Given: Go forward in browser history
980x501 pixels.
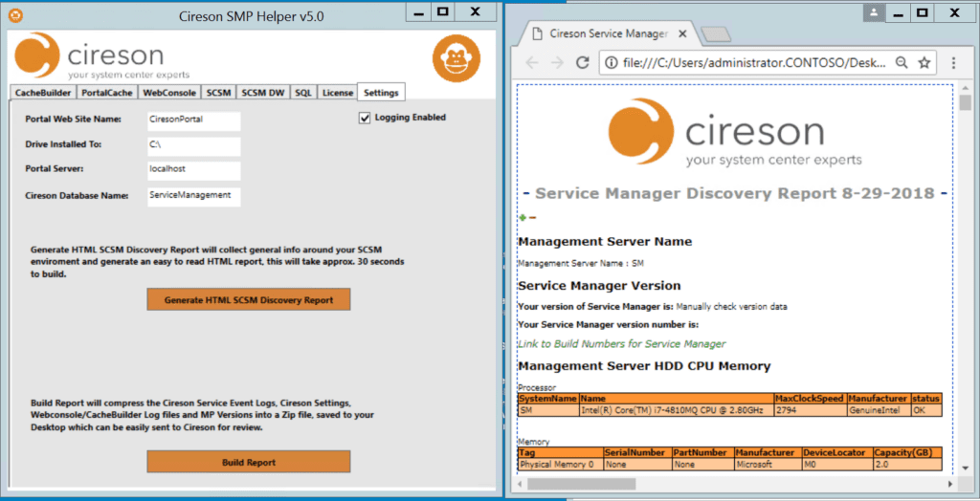Looking at the screenshot, I should [x=557, y=62].
